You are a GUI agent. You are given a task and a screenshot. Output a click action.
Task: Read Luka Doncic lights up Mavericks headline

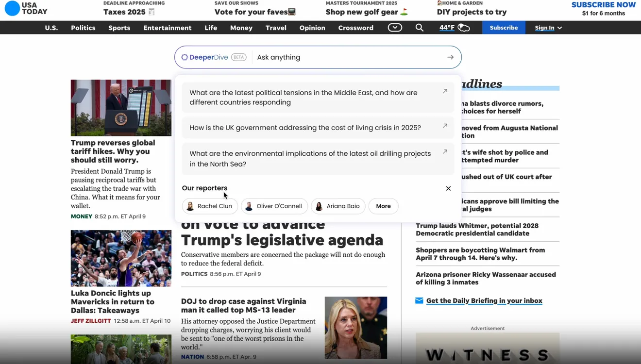click(113, 301)
